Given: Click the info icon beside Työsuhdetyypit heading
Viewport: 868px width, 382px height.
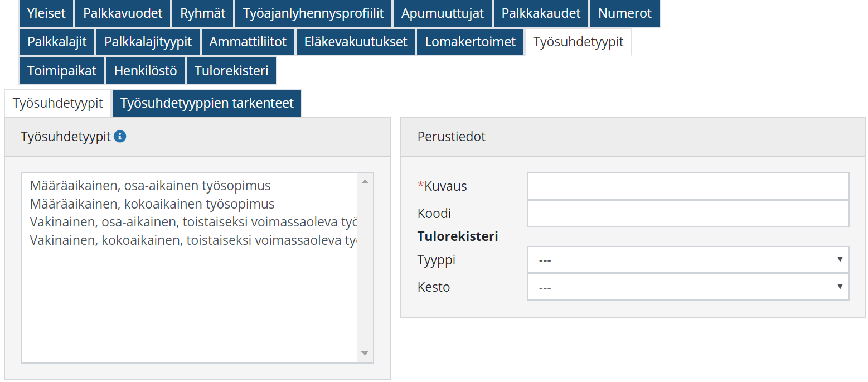Looking at the screenshot, I should 120,137.
